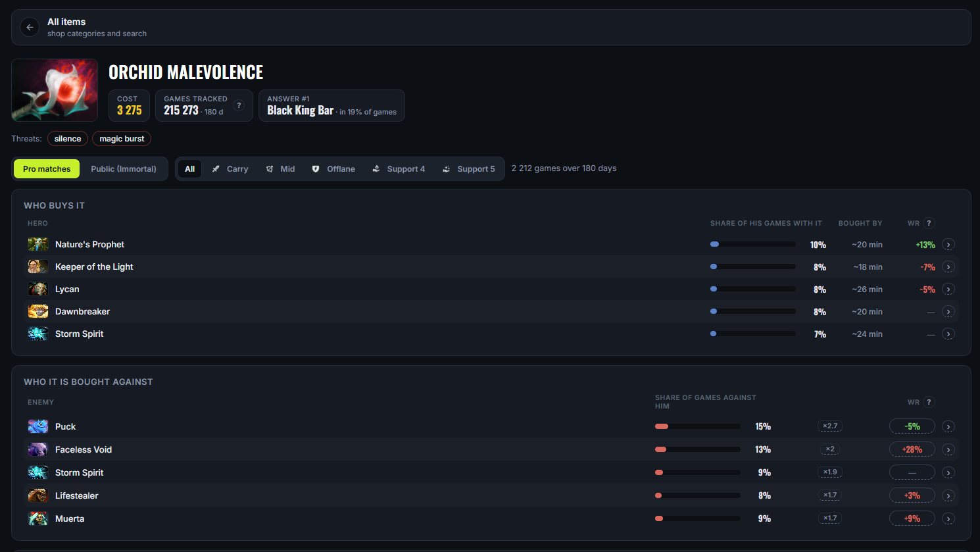This screenshot has height=552, width=980.
Task: Expand the Lycan row chevron
Action: click(948, 289)
